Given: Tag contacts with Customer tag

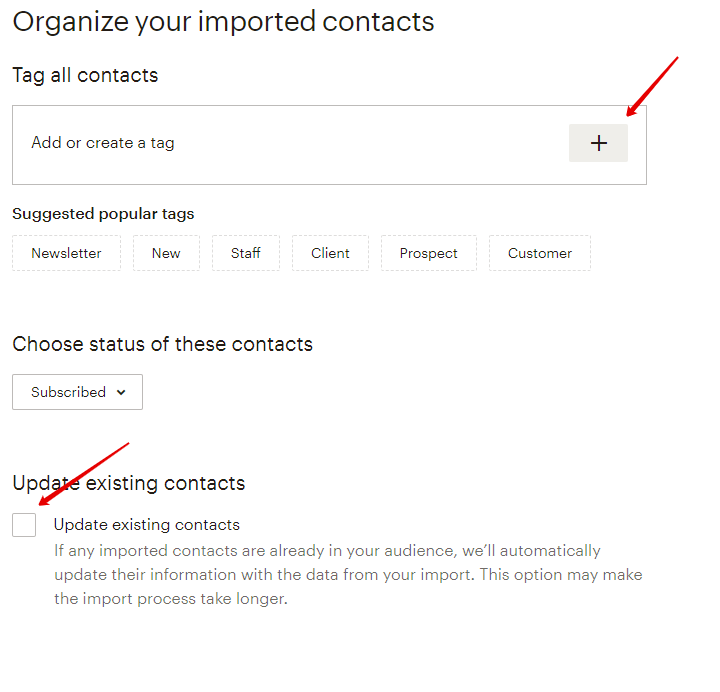Looking at the screenshot, I should pos(540,253).
